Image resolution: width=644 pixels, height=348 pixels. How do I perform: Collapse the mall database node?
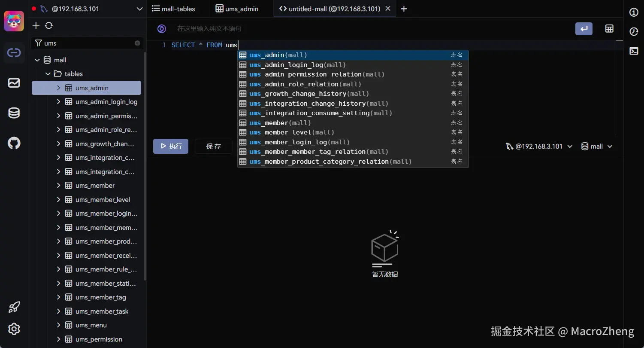pyautogui.click(x=37, y=60)
